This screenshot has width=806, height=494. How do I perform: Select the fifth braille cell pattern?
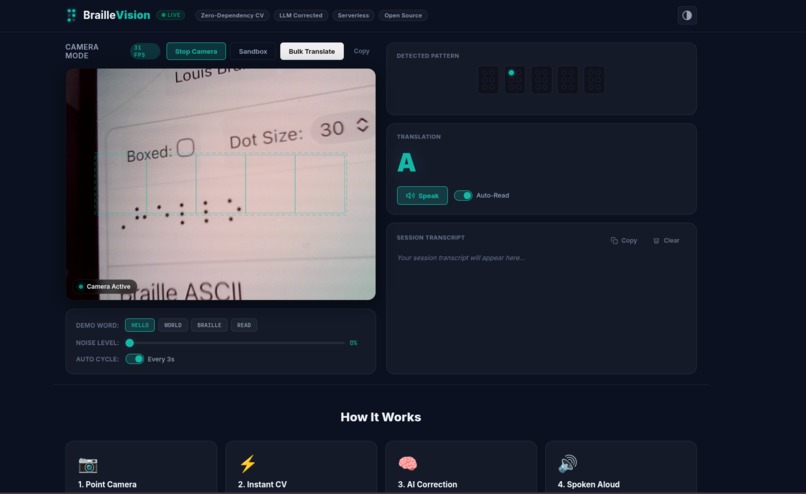(594, 80)
